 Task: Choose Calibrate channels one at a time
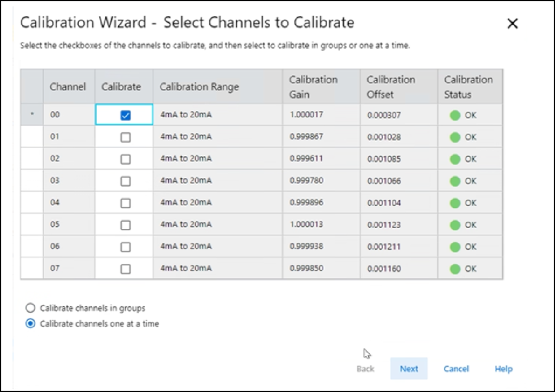click(x=30, y=324)
